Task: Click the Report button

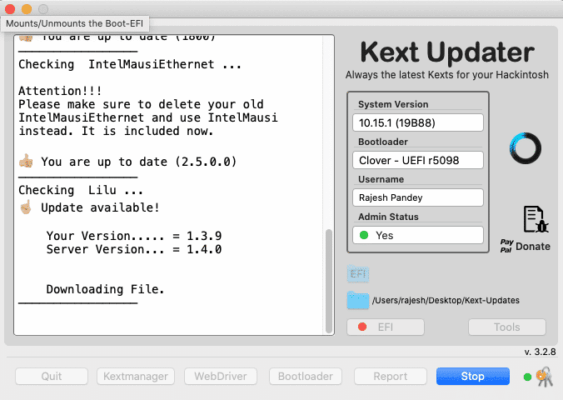Action: tap(390, 376)
